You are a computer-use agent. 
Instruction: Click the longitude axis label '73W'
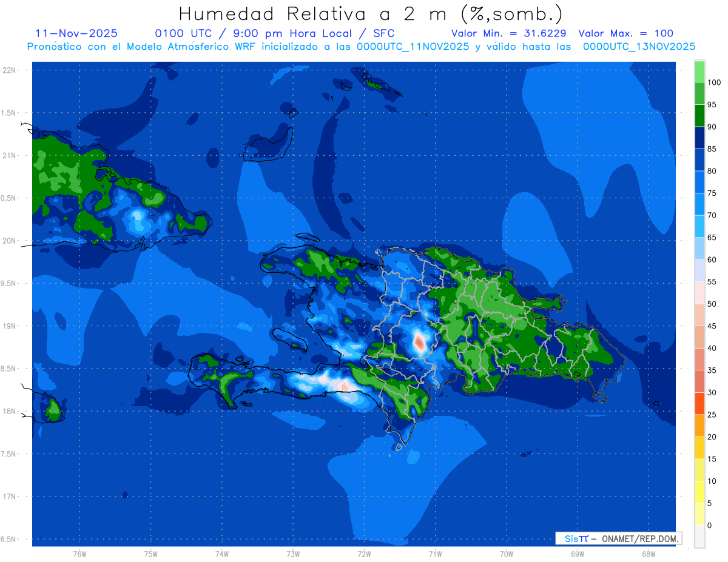(293, 554)
